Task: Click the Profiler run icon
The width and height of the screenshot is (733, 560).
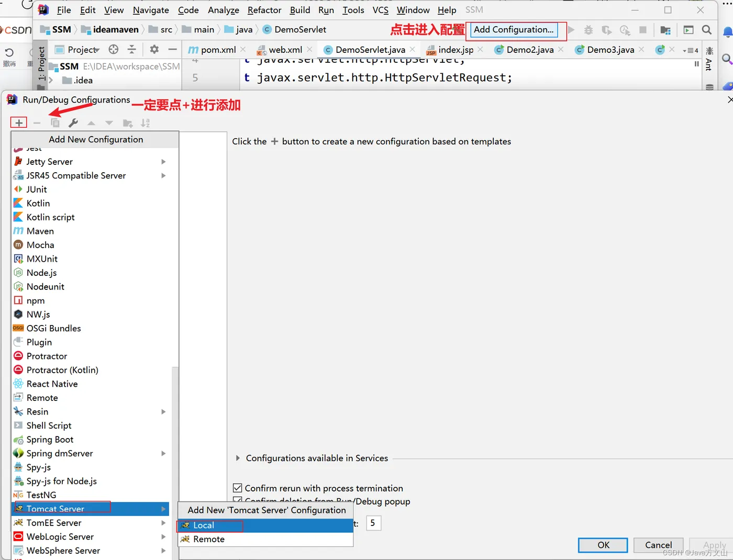Action: (x=625, y=30)
